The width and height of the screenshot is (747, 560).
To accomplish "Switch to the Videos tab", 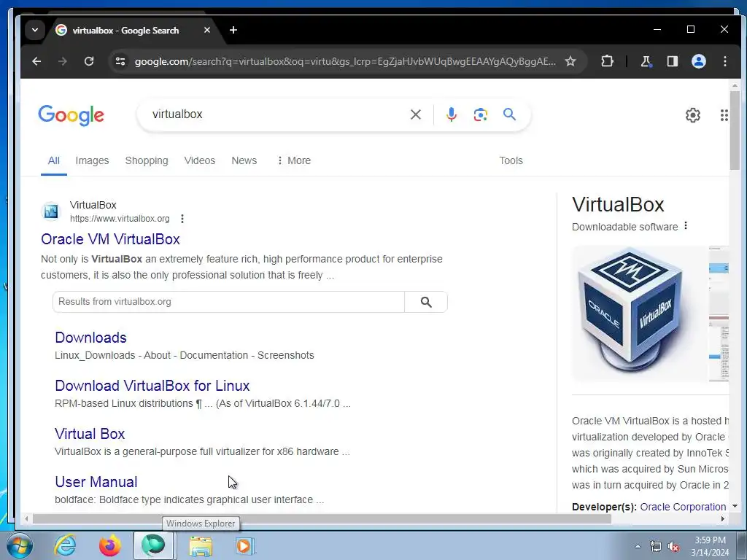I will tap(200, 160).
